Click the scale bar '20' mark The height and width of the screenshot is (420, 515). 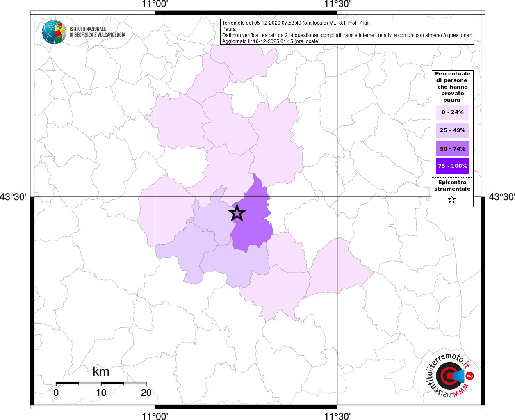click(146, 393)
